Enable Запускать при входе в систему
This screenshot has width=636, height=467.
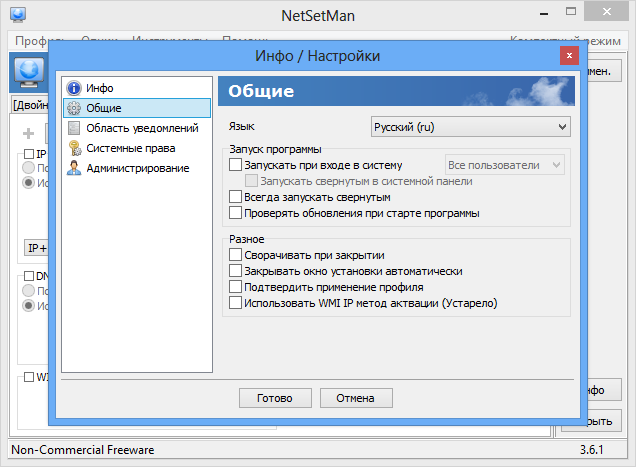[x=235, y=165]
